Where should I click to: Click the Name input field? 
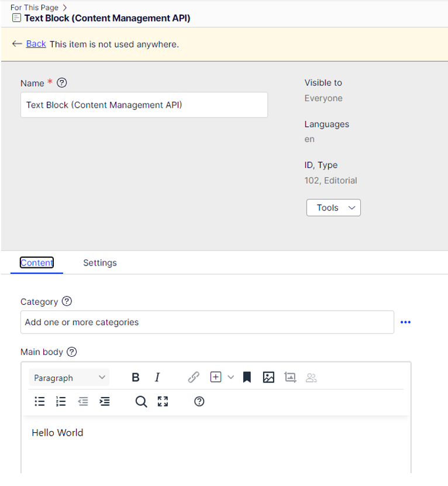[x=144, y=105]
